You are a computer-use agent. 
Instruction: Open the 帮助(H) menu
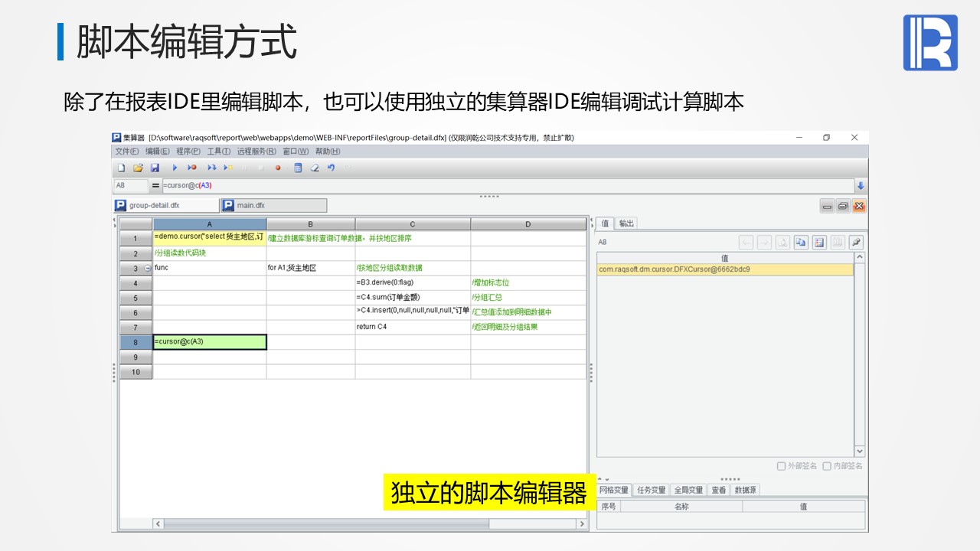pyautogui.click(x=328, y=152)
